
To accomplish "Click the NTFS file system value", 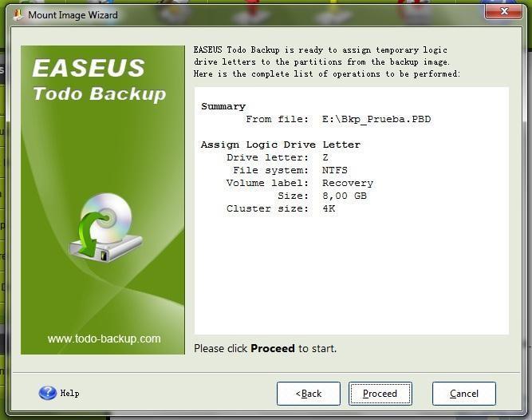I will coord(334,170).
